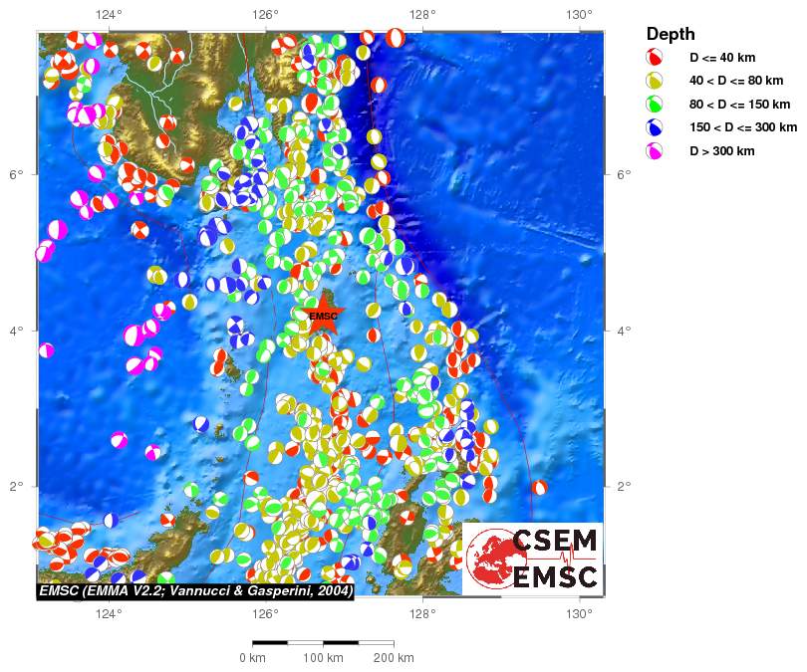Click the "0 km" scale bar label

(252, 658)
